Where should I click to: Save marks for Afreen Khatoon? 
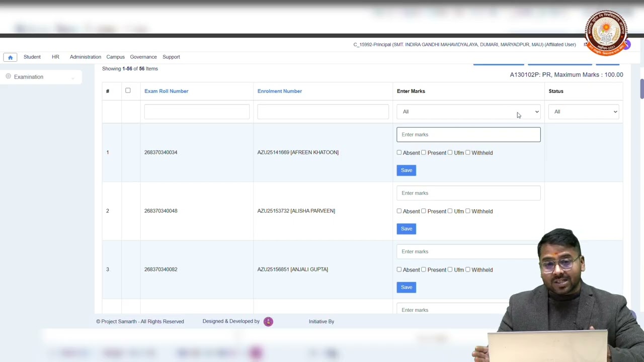(407, 170)
